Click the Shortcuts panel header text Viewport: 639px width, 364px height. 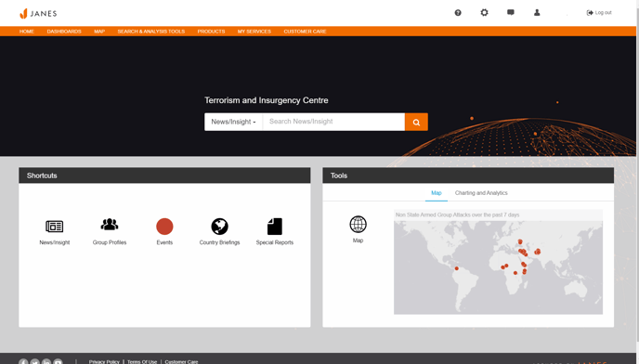42,175
